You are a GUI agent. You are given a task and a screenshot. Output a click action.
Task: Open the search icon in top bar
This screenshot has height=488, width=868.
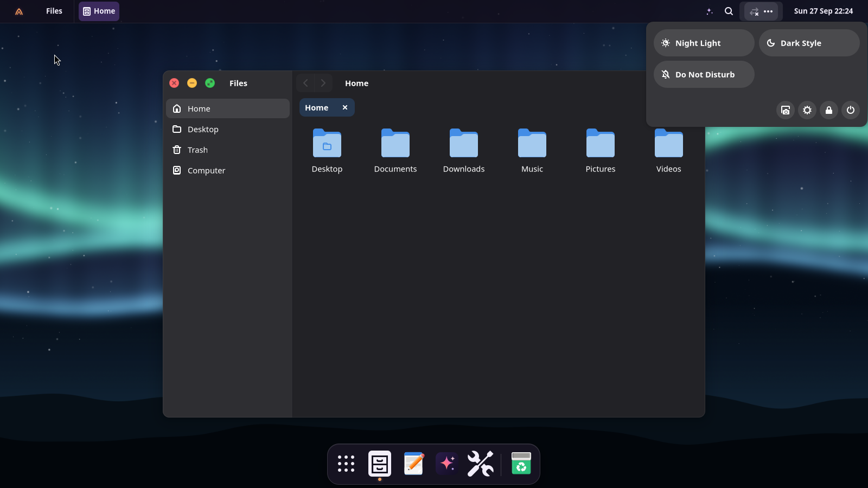[729, 11]
